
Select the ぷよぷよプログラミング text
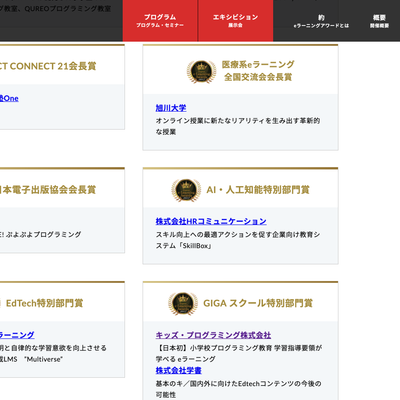43,234
